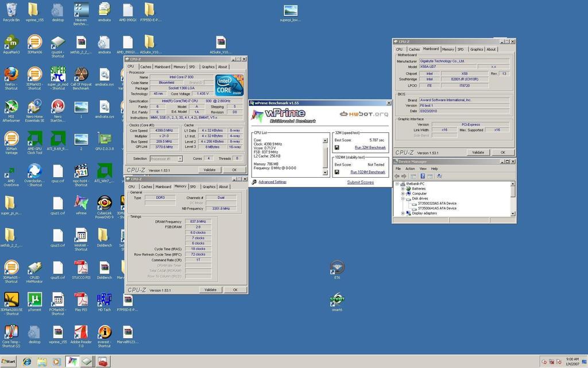Open the everest shortcut desktop icon

[105, 336]
